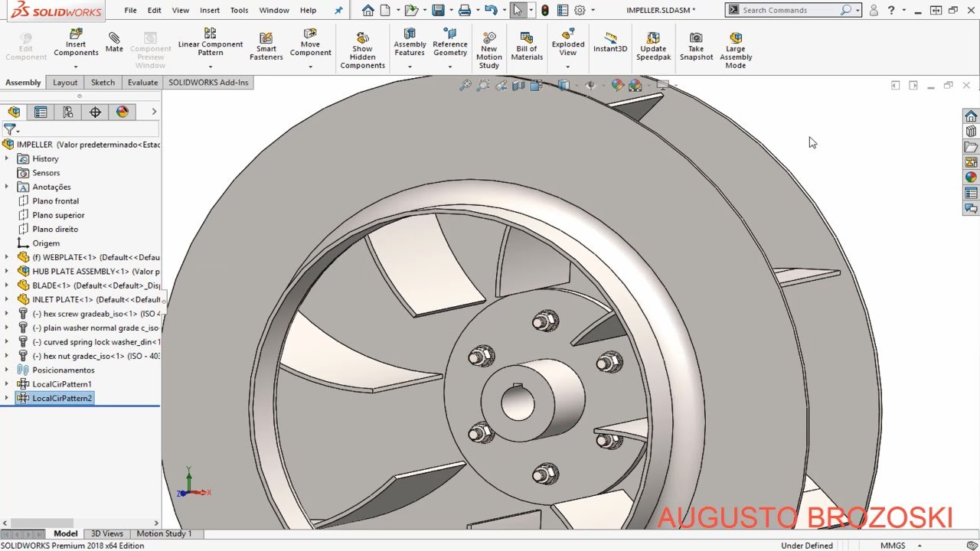The image size is (980, 551).
Task: Select Plano frontal in the tree
Action: tap(55, 201)
